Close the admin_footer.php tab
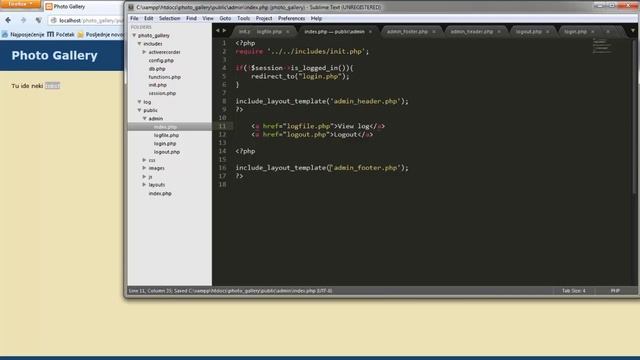The image size is (640, 360). coord(434,32)
